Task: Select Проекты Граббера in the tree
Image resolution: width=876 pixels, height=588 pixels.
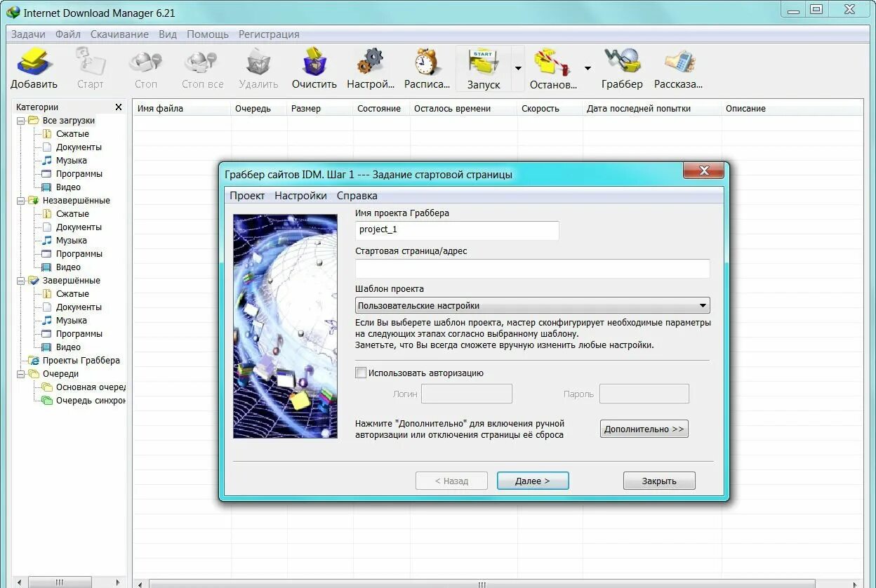Action: click(x=81, y=361)
